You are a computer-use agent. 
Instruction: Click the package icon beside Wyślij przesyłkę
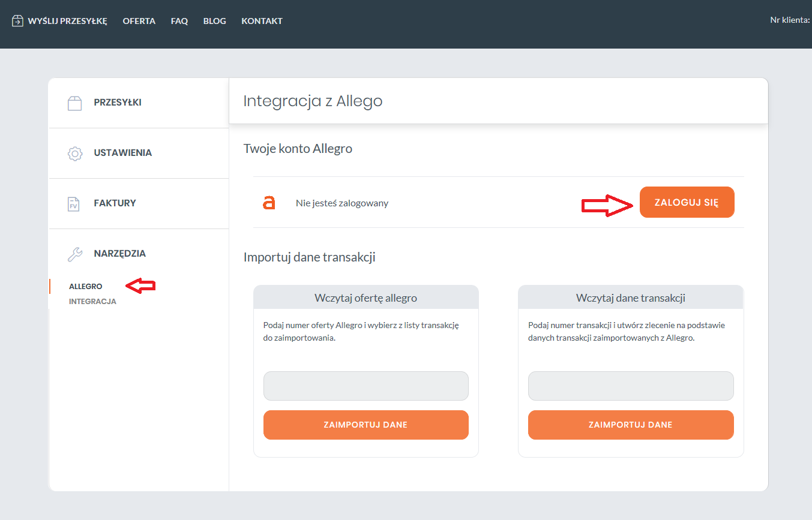click(17, 21)
